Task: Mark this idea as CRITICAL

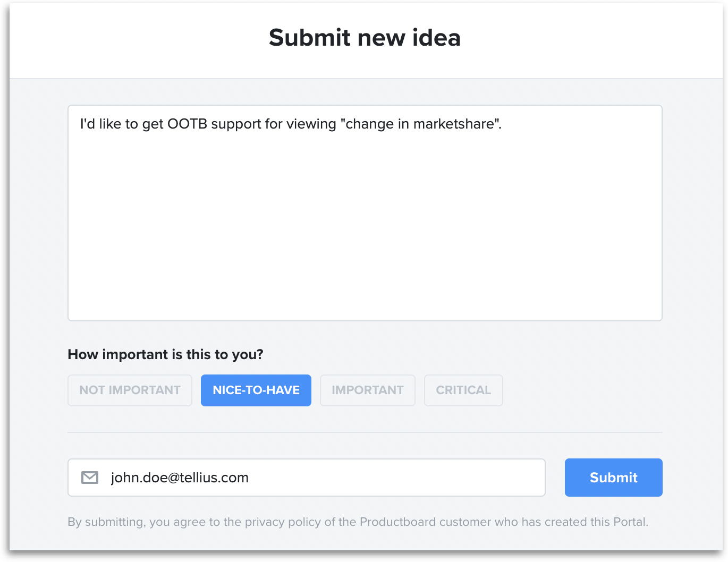Action: pyautogui.click(x=463, y=390)
